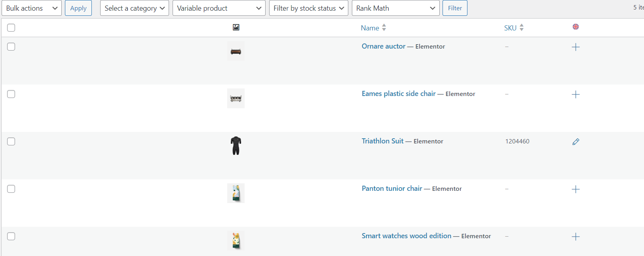The height and width of the screenshot is (256, 644).
Task: Toggle the select all products checkbox
Action: [x=11, y=28]
